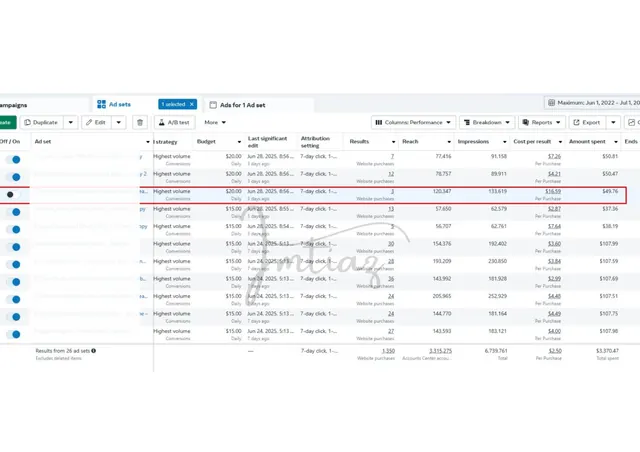
Task: Open the Impressions column sort arrow
Action: [504, 142]
